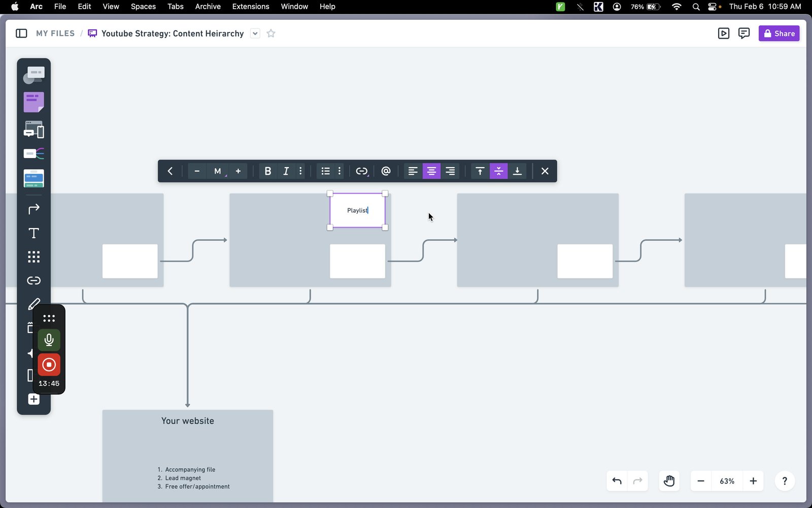This screenshot has width=812, height=508.
Task: Select the sticky note tool
Action: click(33, 102)
